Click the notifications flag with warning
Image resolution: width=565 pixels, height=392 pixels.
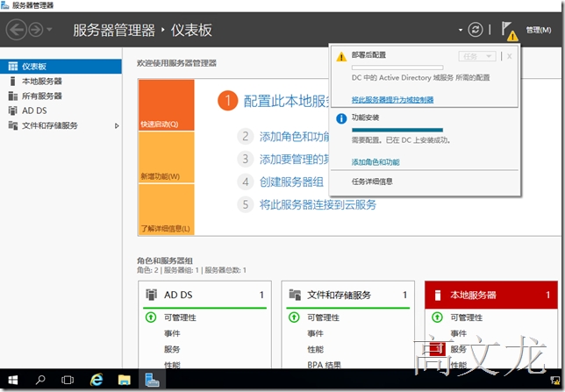[x=509, y=31]
